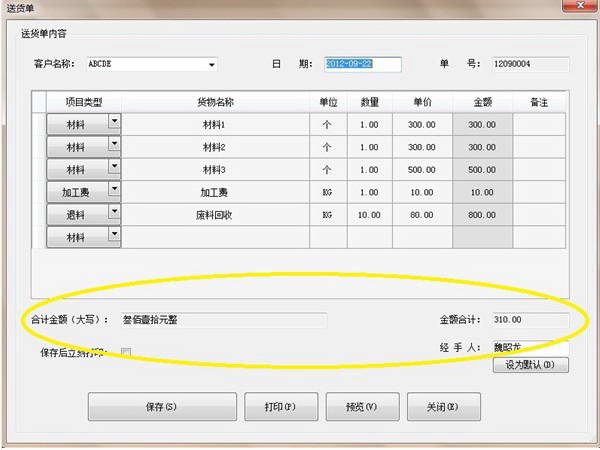Expand the type dropdown for the 材料1 row
This screenshot has width=600, height=450.
click(x=113, y=123)
